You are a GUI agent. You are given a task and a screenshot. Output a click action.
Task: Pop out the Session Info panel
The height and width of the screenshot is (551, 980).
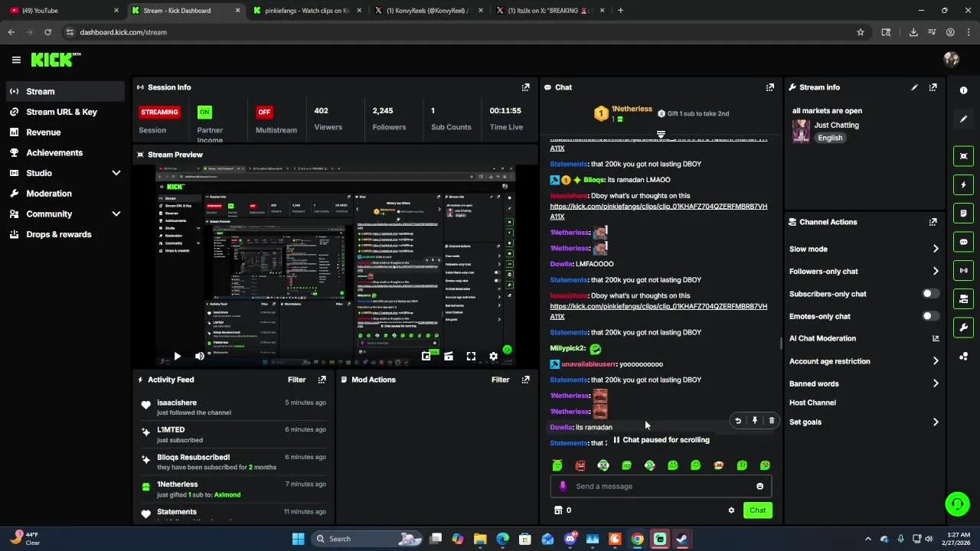(525, 87)
